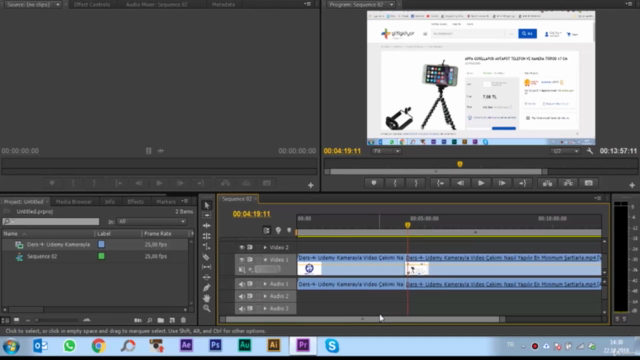Toggle sync lock on Video 2
This screenshot has width=640, height=360.
(x=250, y=247)
